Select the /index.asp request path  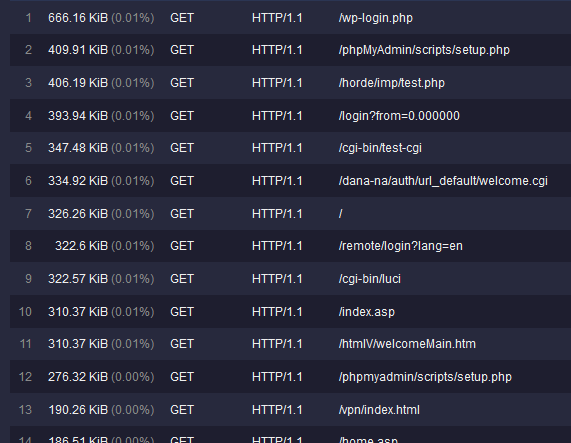[366, 312]
